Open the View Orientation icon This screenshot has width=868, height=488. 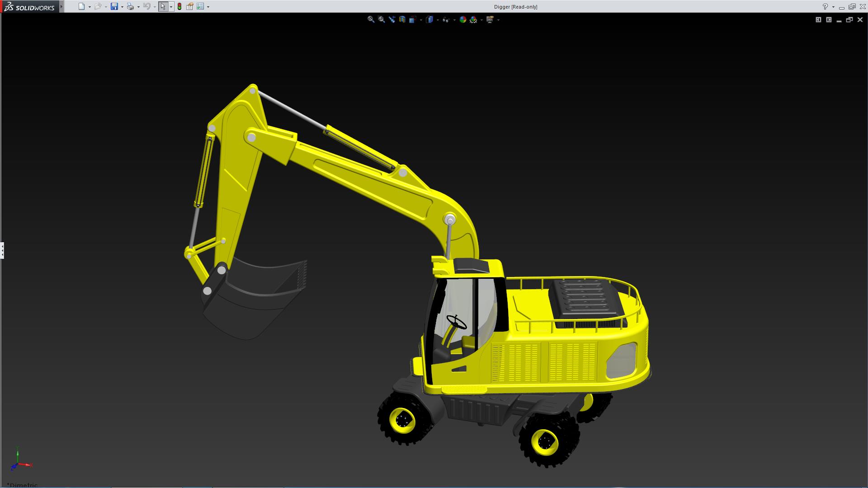[413, 19]
